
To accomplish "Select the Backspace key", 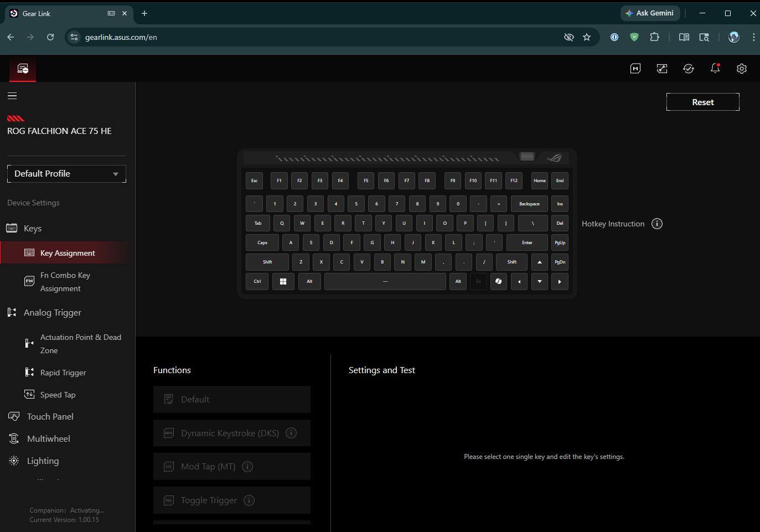I will click(529, 204).
